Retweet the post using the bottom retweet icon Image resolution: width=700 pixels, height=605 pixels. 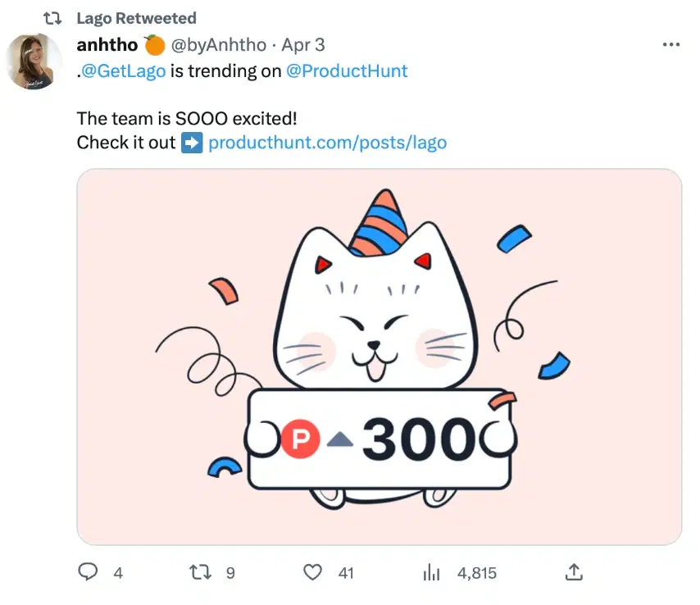click(x=199, y=572)
